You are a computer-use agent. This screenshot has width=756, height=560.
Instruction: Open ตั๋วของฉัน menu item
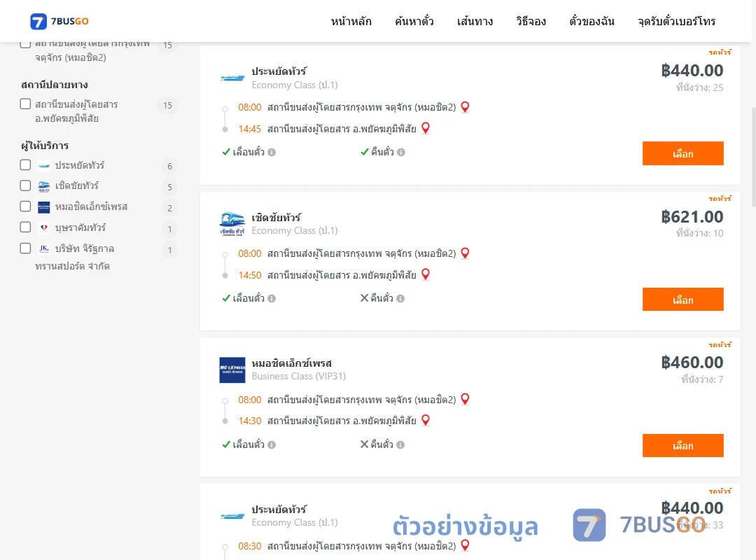[591, 21]
